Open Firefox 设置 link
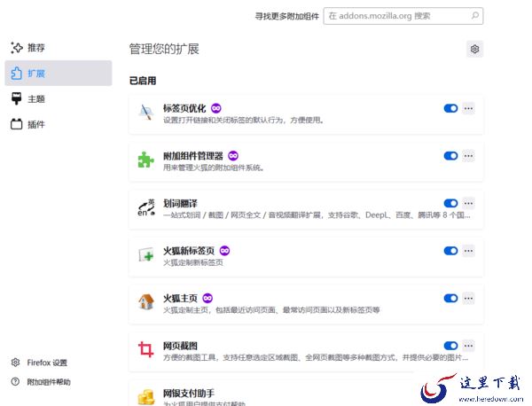 coord(47,363)
